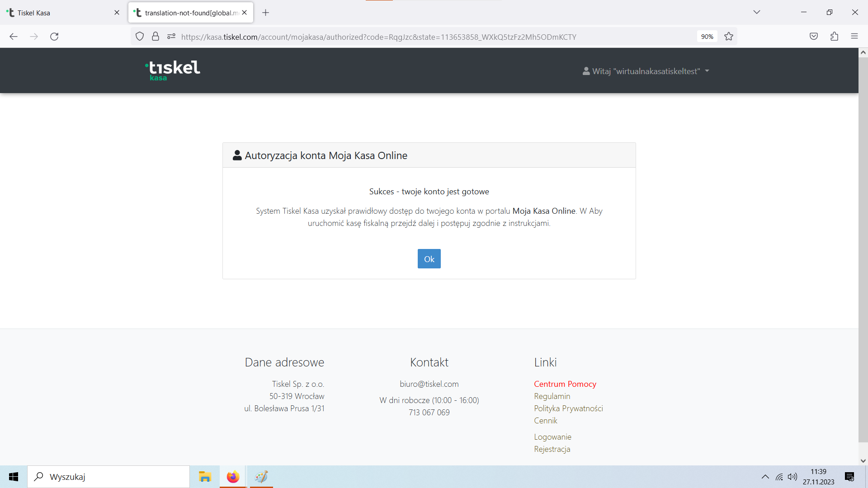868x488 pixels.
Task: Click the Linki heading
Action: tap(545, 362)
